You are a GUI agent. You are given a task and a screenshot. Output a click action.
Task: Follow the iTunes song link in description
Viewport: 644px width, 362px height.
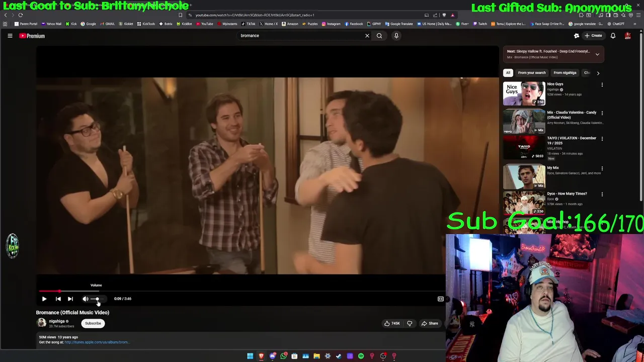point(97,342)
